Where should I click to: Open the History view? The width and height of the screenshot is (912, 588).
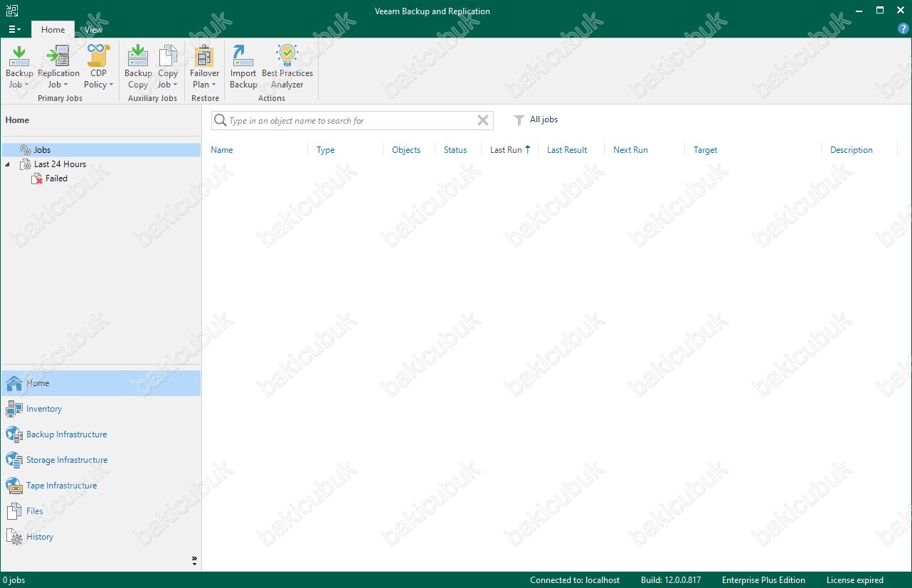click(x=100, y=537)
